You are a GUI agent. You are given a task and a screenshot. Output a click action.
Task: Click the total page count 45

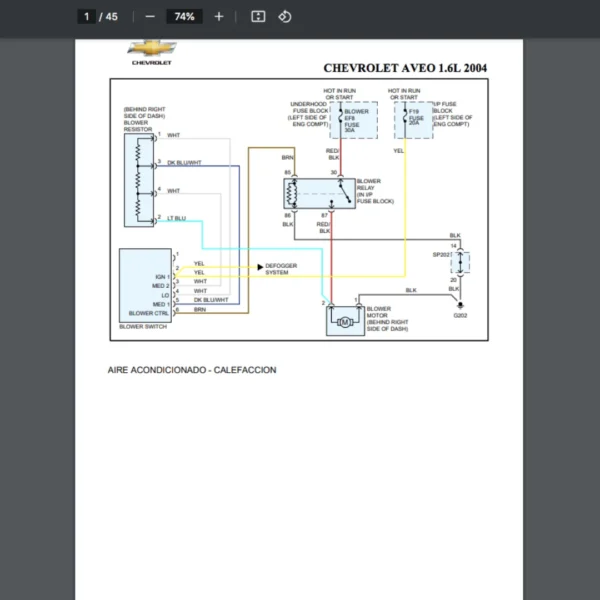pyautogui.click(x=111, y=16)
